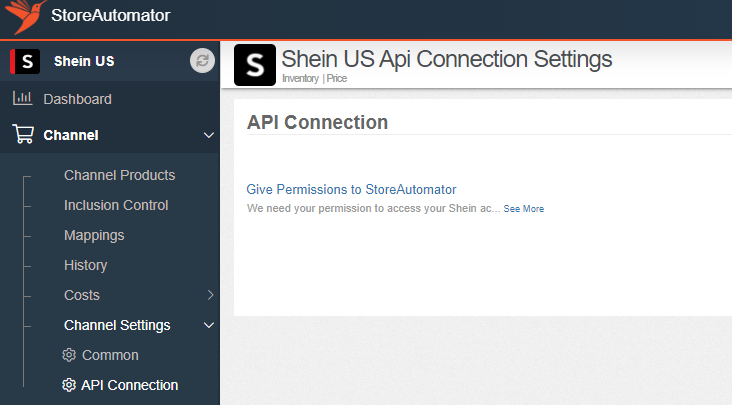The width and height of the screenshot is (732, 405).
Task: Click the See More link
Action: click(x=523, y=209)
